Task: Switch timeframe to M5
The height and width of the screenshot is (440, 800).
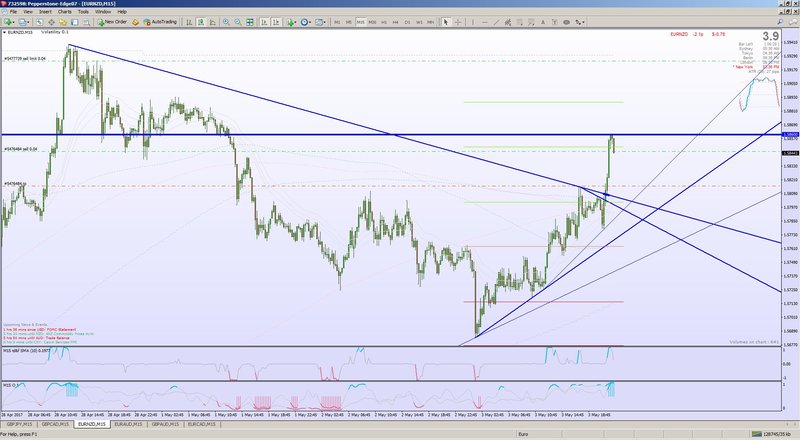Action: 349,22
